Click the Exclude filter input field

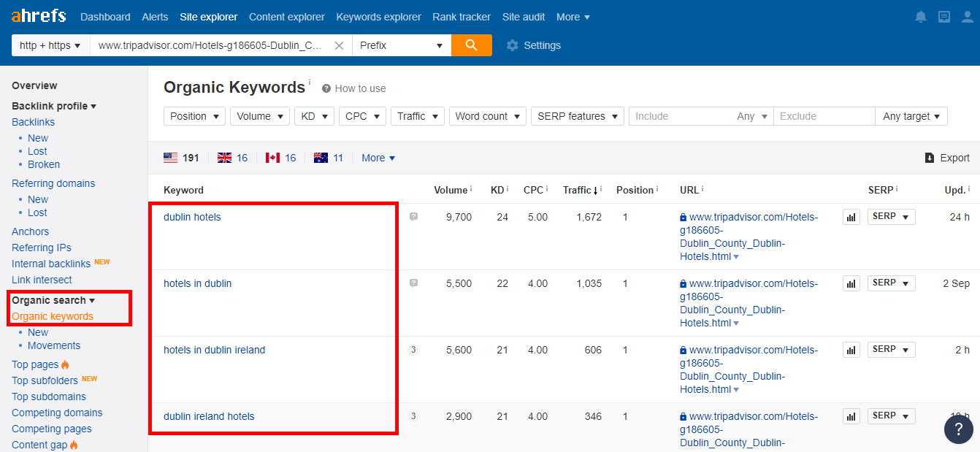click(x=824, y=116)
